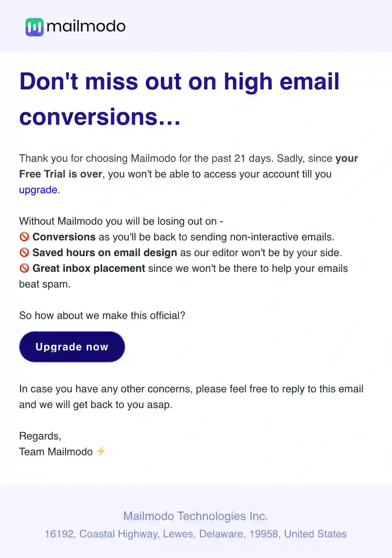
Task: Click the Regards closing text
Action: [x=40, y=436]
